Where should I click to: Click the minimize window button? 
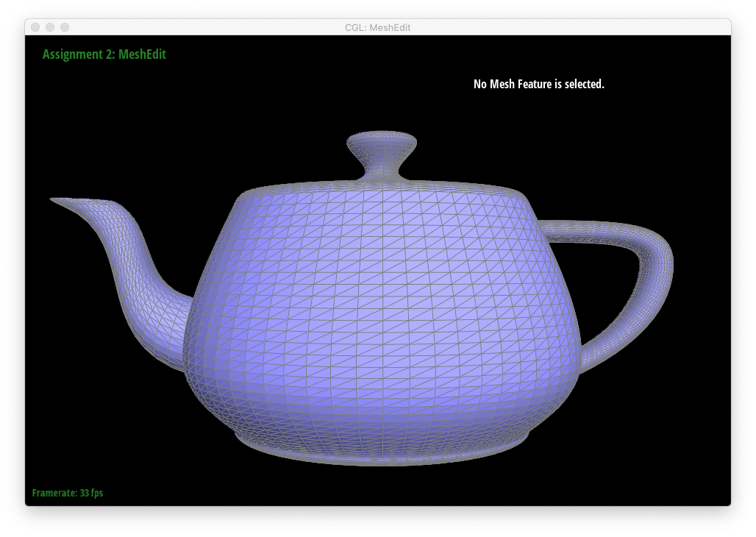(50, 27)
